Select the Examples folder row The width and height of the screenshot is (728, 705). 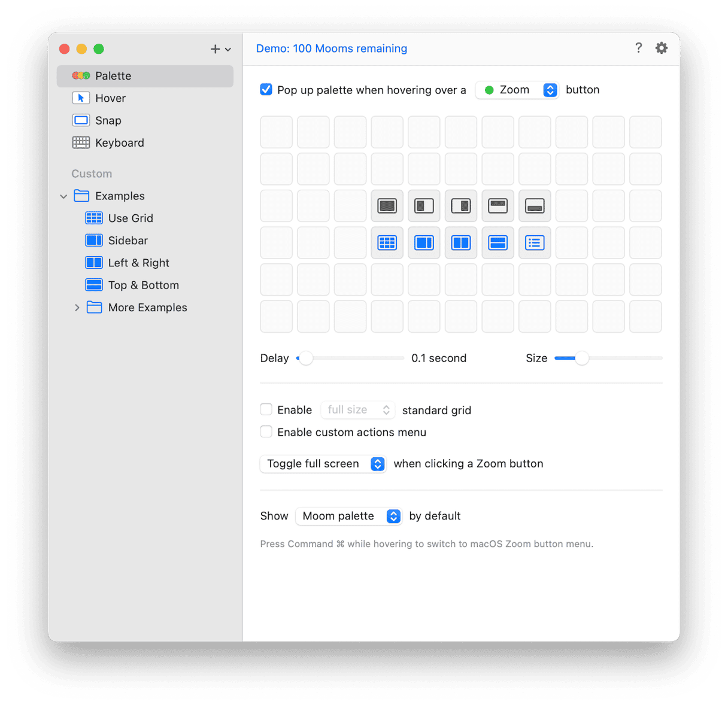tap(145, 196)
